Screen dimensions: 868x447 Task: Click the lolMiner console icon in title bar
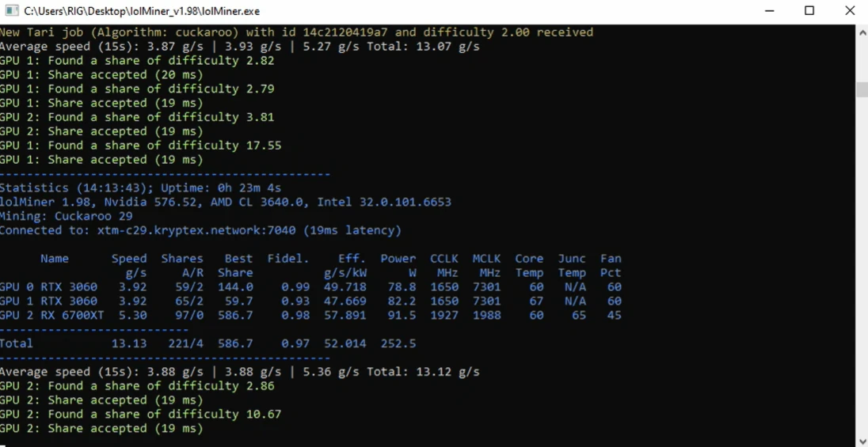click(x=12, y=11)
